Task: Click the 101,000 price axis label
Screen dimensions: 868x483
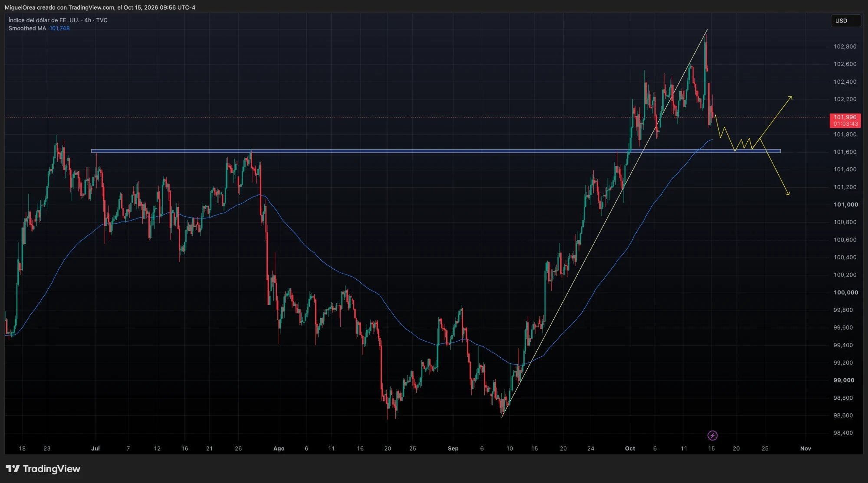Action: click(x=845, y=204)
